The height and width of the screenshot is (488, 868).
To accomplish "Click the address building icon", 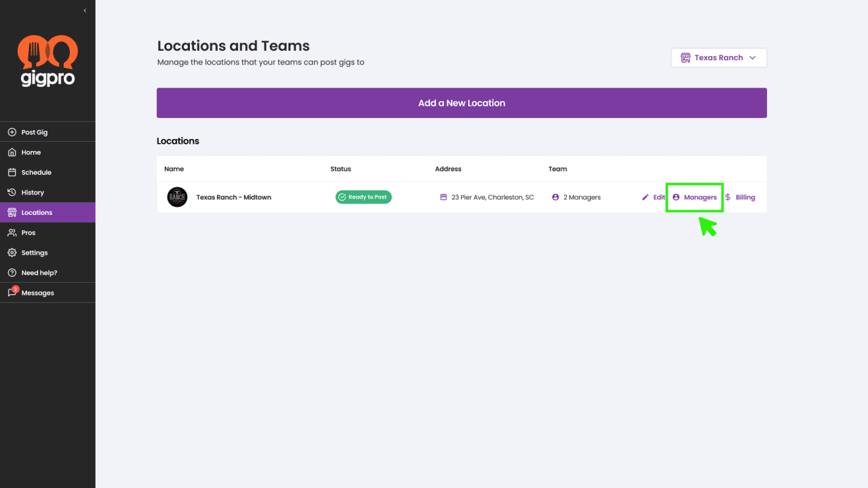I will 443,197.
